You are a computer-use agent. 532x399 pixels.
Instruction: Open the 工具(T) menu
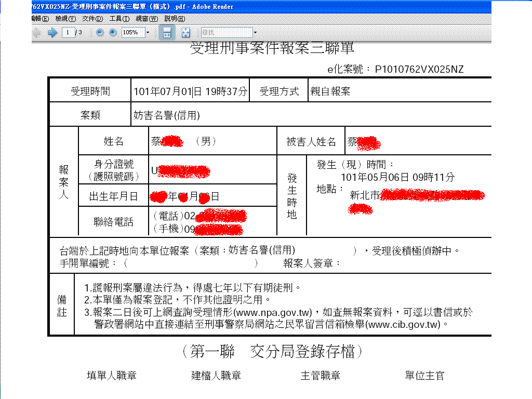click(119, 19)
